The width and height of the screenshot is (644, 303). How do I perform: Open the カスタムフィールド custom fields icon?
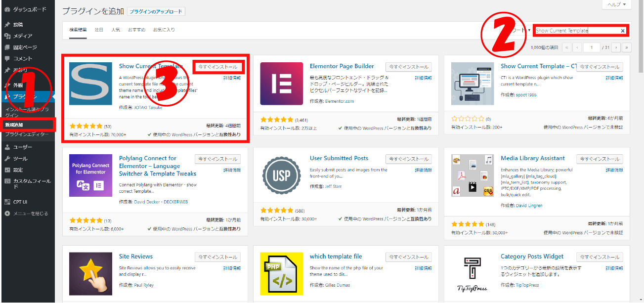tap(7, 181)
